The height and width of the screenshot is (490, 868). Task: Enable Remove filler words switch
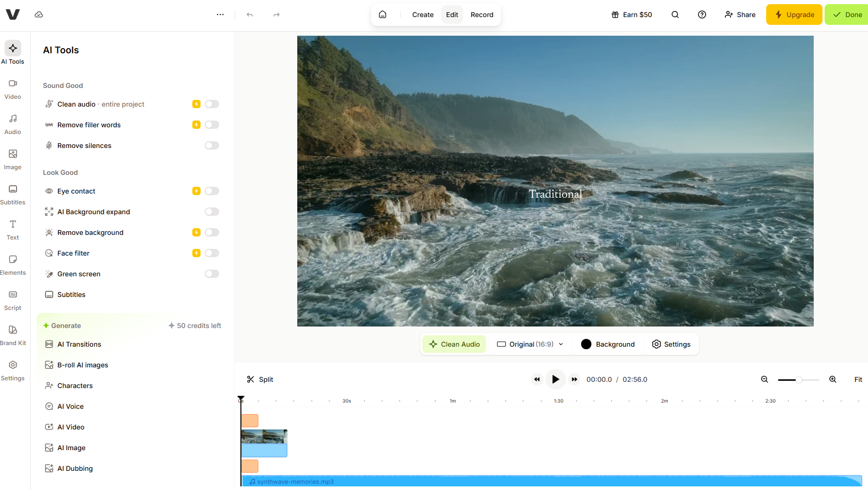[x=212, y=125]
